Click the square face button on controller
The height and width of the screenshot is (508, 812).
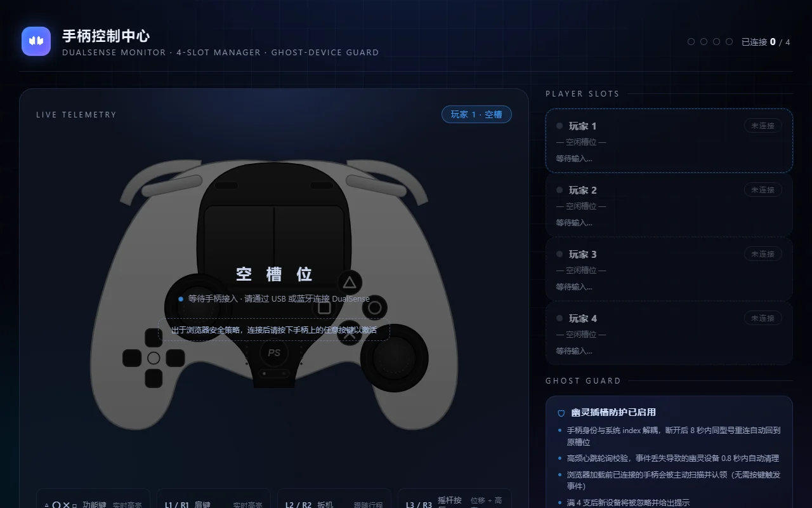coord(324,308)
